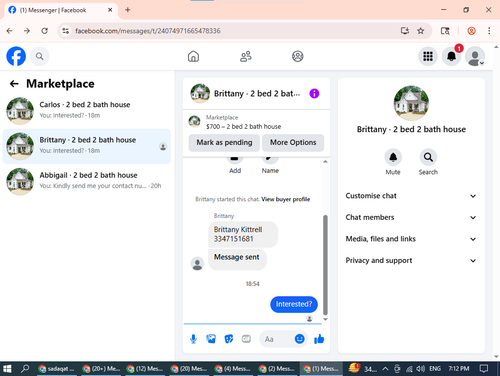Choose a GIF
Viewport: 500px width, 376px height.
[x=246, y=339]
